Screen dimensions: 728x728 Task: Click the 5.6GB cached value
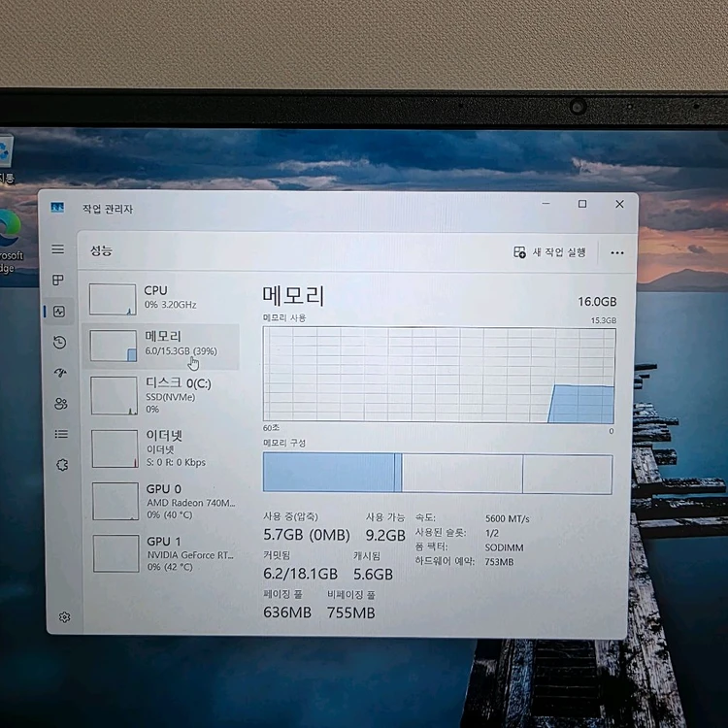(x=373, y=575)
